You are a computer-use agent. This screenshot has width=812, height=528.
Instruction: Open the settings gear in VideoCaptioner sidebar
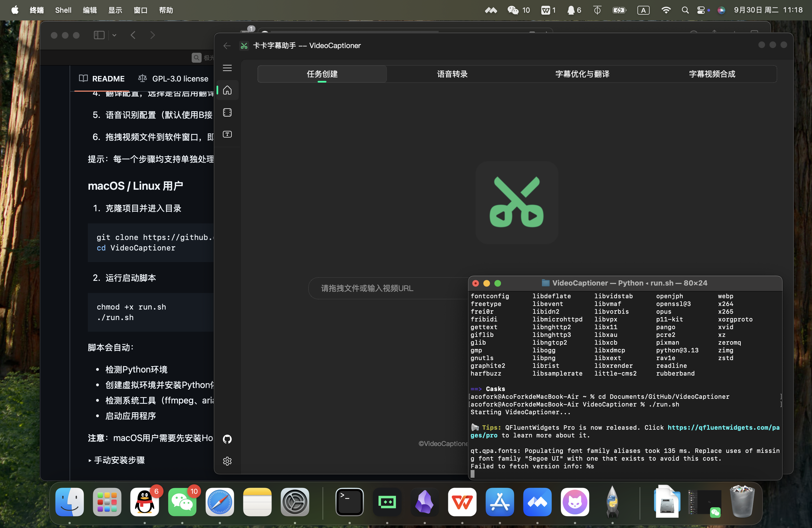click(x=227, y=461)
